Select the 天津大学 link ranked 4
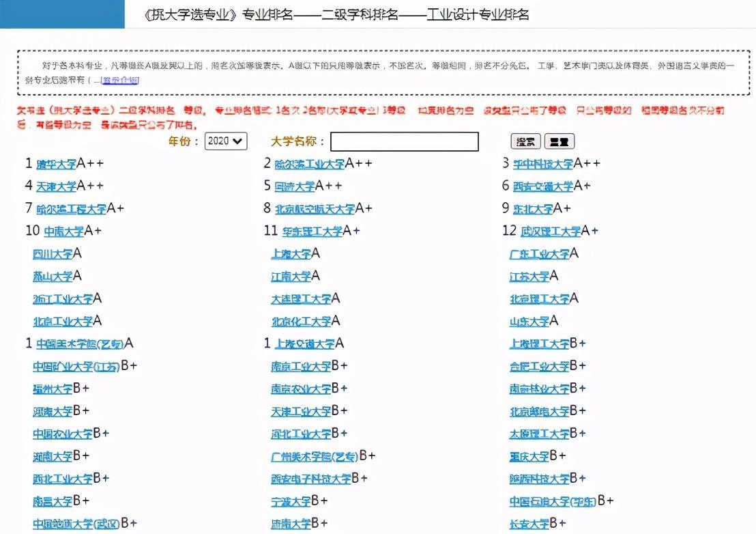 [x=57, y=186]
